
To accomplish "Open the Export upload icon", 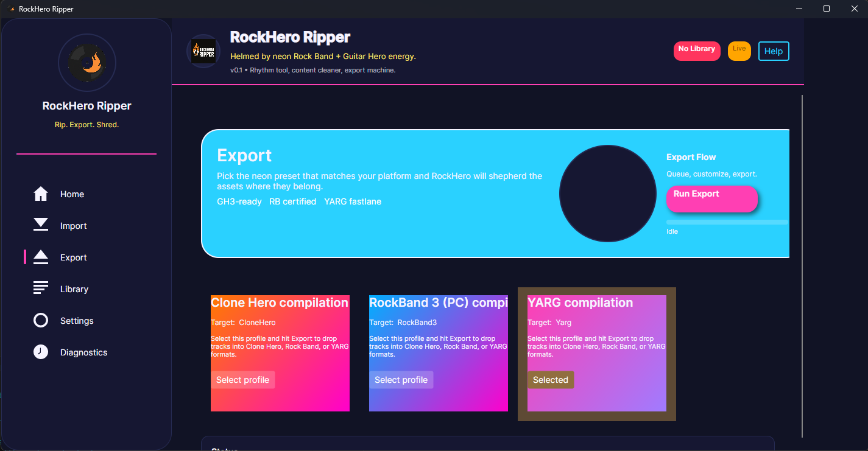I will tap(40, 256).
